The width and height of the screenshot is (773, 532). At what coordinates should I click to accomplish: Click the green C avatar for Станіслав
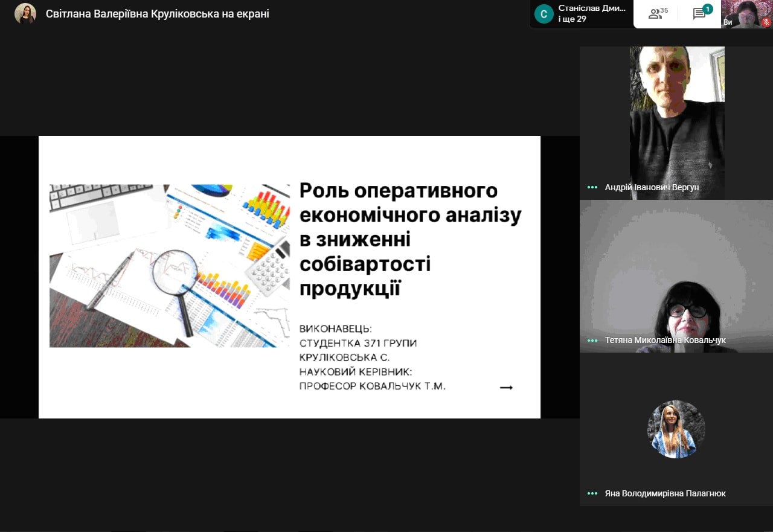tap(544, 14)
